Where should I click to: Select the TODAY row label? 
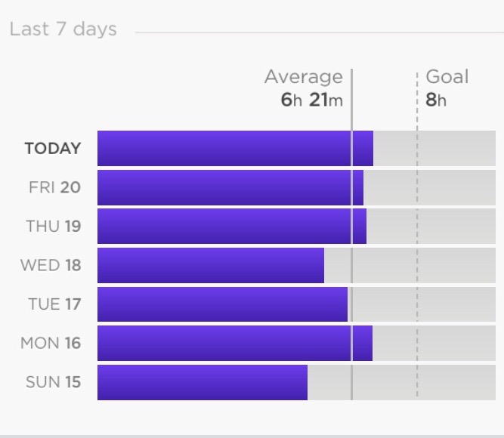coord(52,149)
